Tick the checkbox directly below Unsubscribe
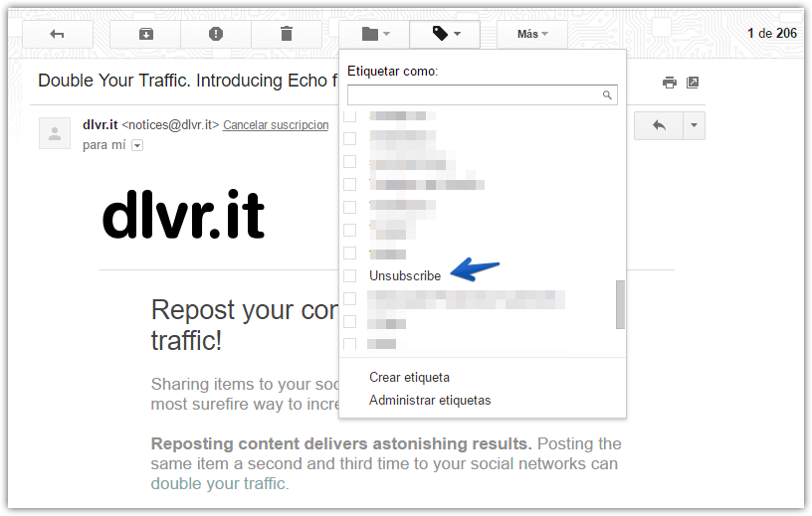 point(349,298)
